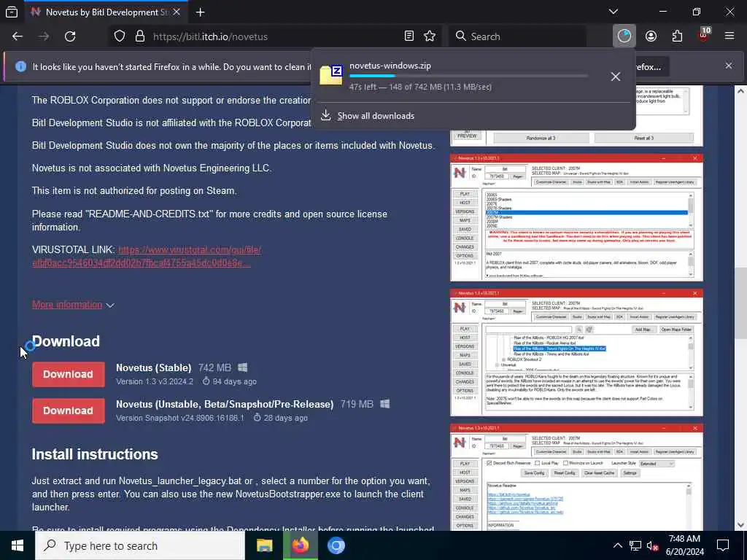Click the info icon in the notification bar

(20, 66)
